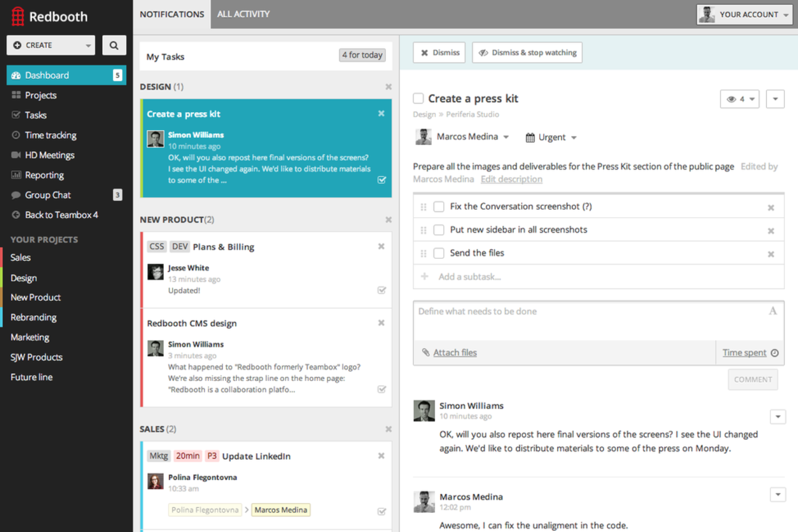Screen dimensions: 798x532
Task: Click Simon Williams avatar in press kit notification
Action: 156,139
